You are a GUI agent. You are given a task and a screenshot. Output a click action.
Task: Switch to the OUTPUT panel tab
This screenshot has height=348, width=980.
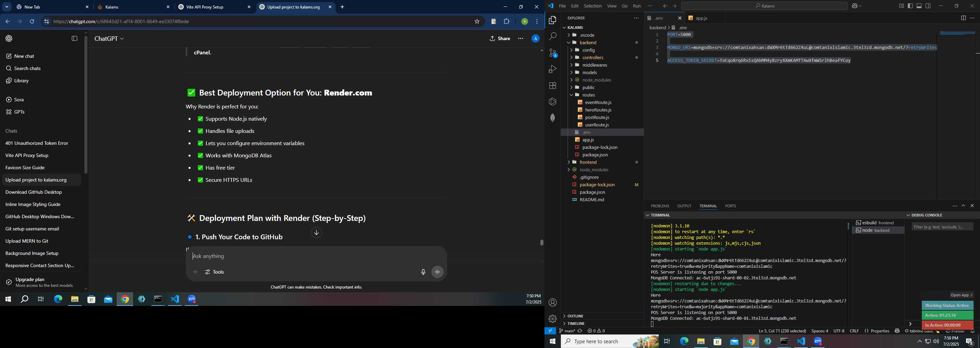point(684,206)
